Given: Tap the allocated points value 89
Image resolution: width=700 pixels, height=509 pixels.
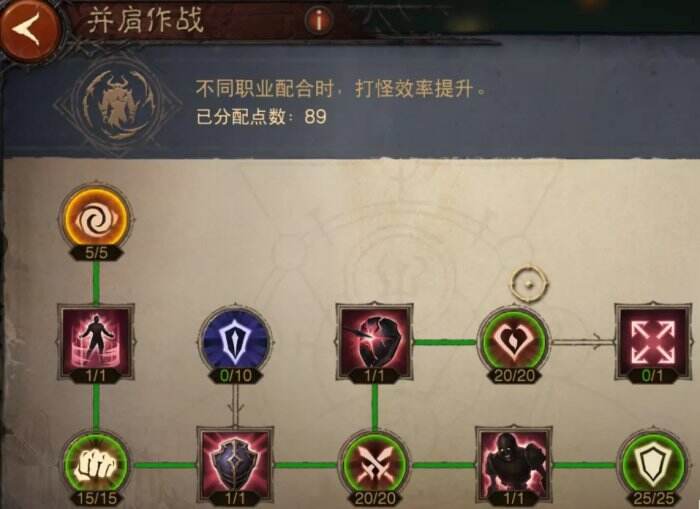Looking at the screenshot, I should click(x=315, y=117).
